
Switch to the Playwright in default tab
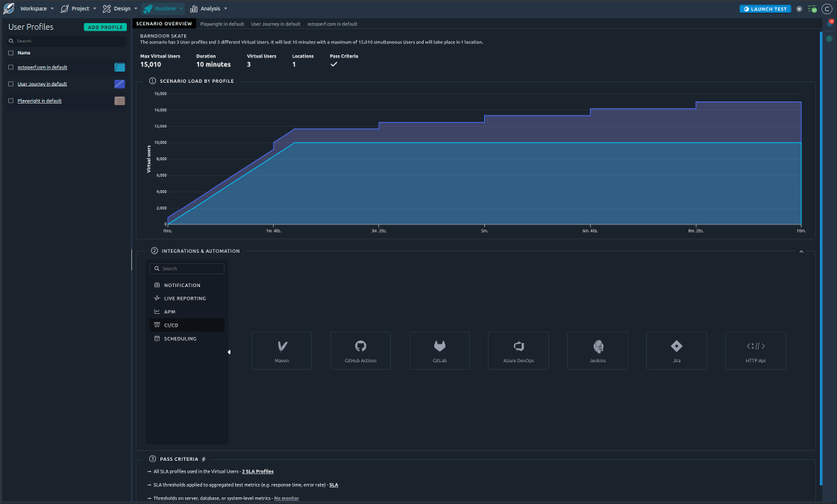pos(222,24)
